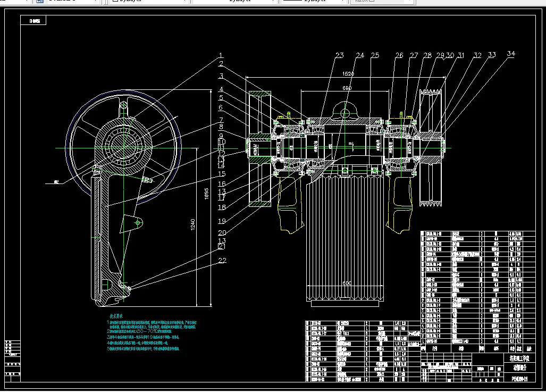Open the color ByLayer dropdown with square swatch
Screen dimensions: 546x392
150,1
